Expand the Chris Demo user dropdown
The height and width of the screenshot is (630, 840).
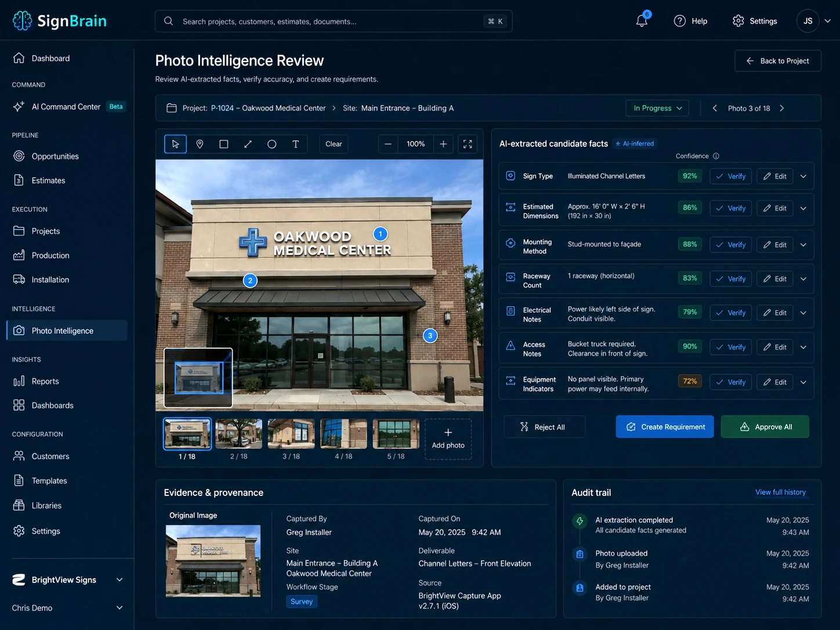click(x=67, y=608)
